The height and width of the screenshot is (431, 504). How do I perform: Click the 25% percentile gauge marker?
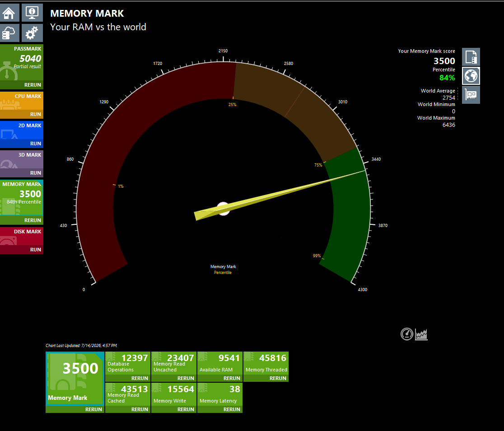(x=232, y=105)
